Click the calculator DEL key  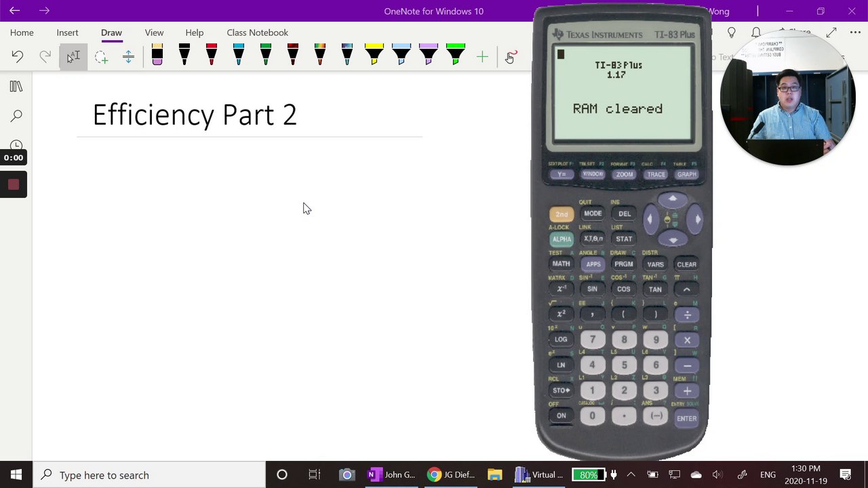pos(625,213)
